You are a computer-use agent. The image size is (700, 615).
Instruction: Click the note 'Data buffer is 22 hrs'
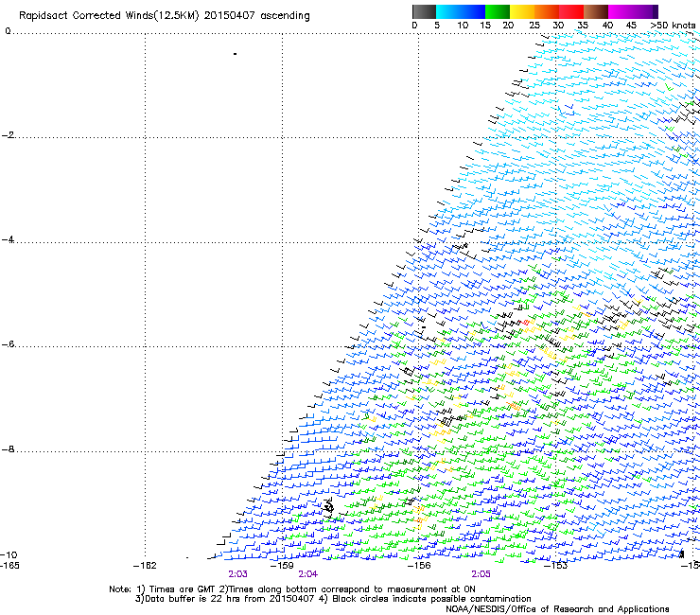(191, 599)
